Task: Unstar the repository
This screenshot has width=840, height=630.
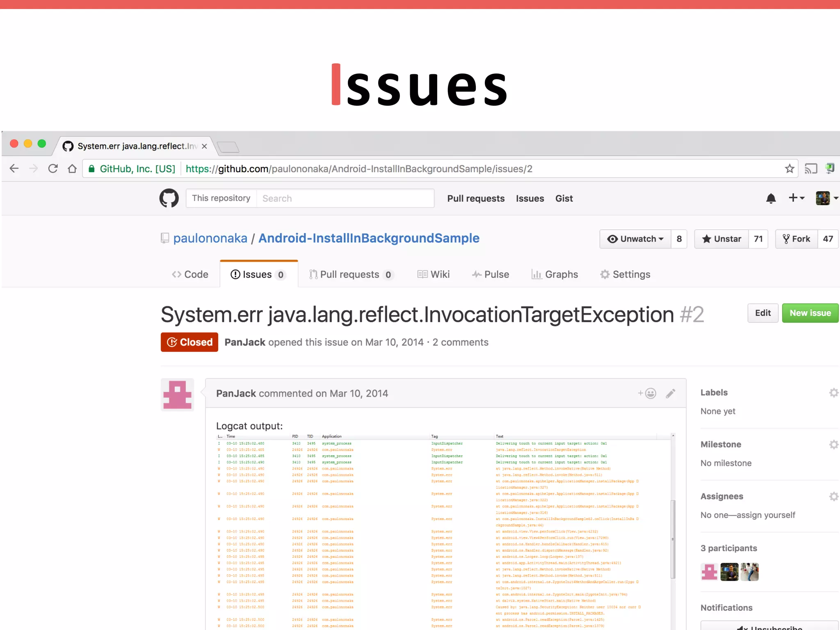Action: [x=721, y=239]
